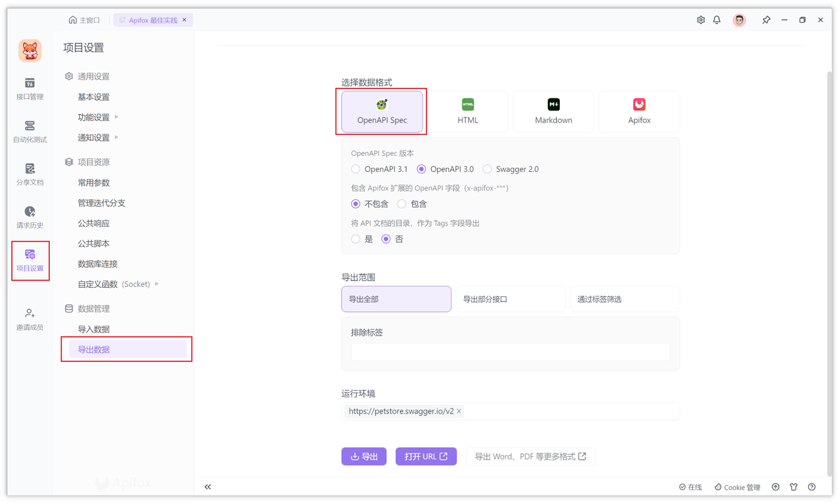This screenshot has height=504, width=839.
Task: Click the Apifox fox logo
Action: coord(29,50)
